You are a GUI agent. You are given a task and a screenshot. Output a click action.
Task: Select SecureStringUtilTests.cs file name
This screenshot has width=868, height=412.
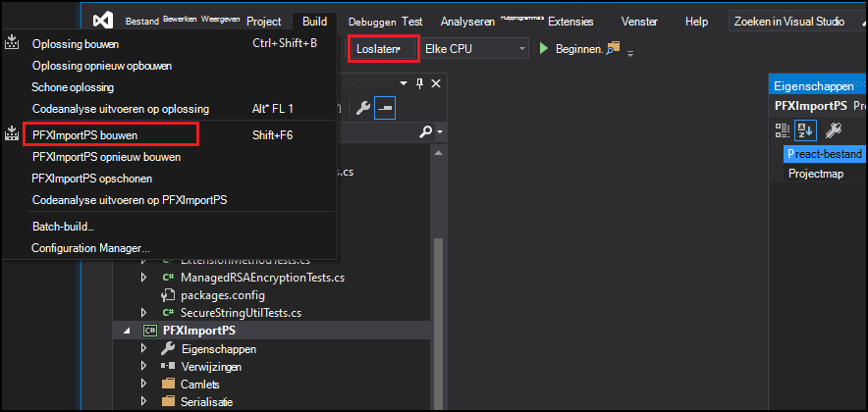click(x=241, y=313)
